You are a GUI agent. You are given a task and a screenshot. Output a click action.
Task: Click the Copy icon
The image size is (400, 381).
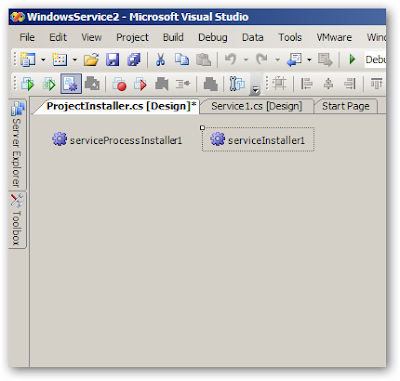click(x=182, y=60)
